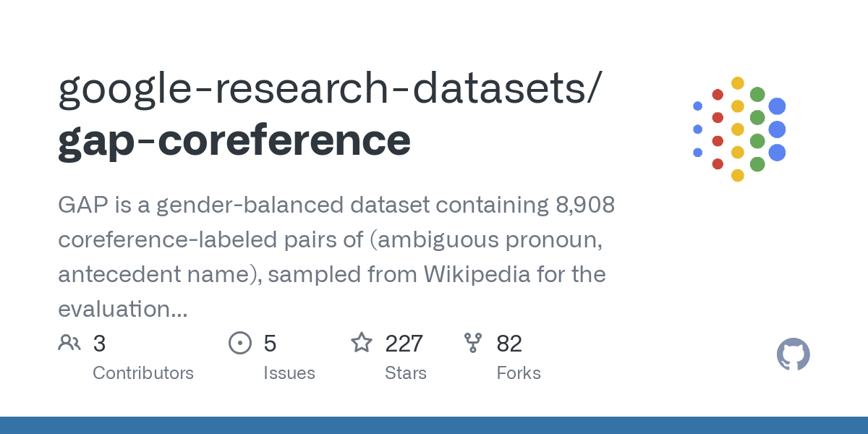Click the contributors people icon
This screenshot has height=434, width=868.
(x=69, y=343)
